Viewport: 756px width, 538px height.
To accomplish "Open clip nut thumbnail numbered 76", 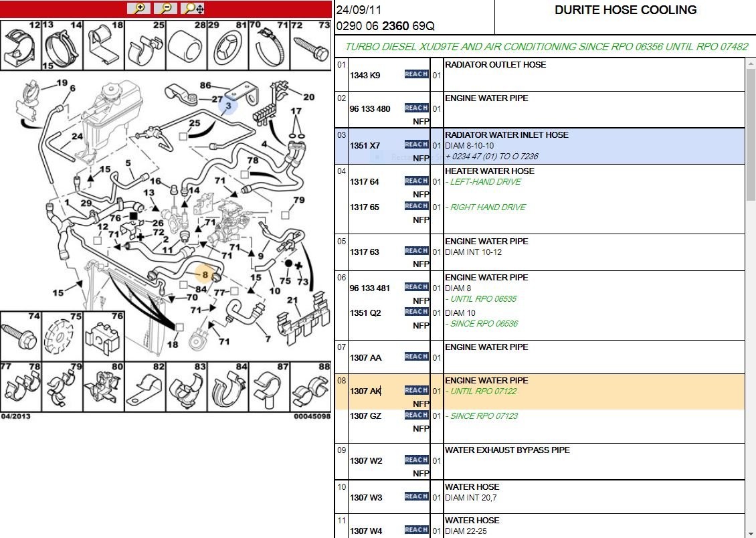I will 104,337.
